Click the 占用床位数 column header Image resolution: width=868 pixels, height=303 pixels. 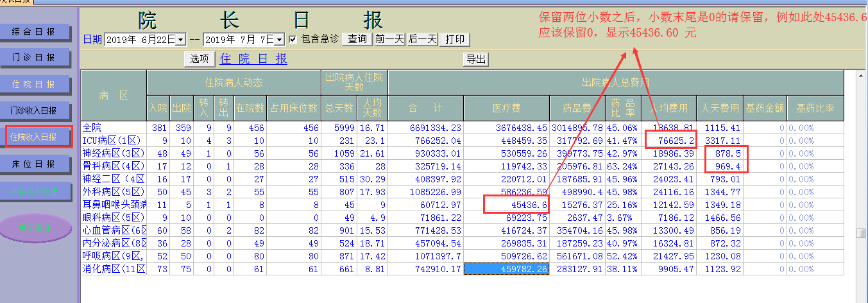pos(293,108)
